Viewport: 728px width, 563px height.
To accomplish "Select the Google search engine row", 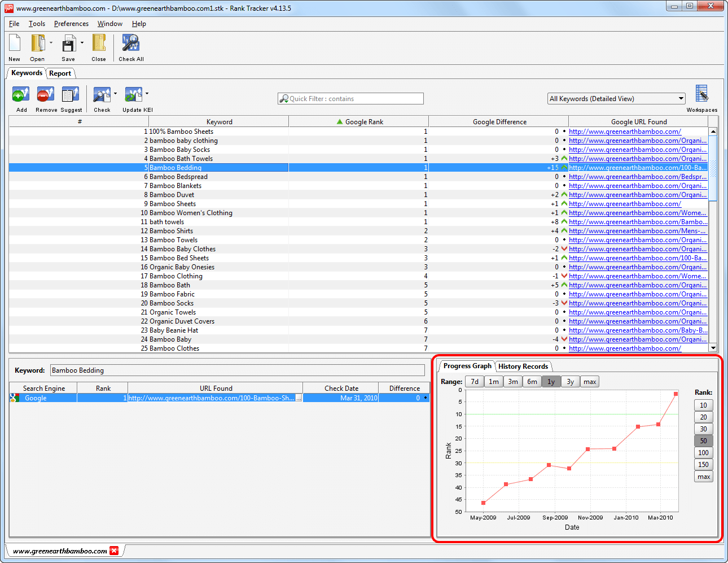I will [219, 398].
